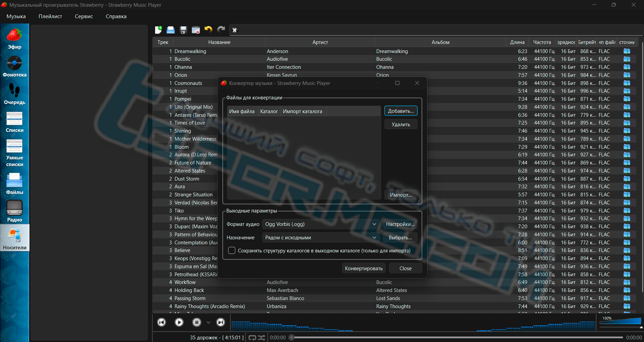Click the source icon in the Pompei row
The width and height of the screenshot is (644, 342).
coord(627,99)
